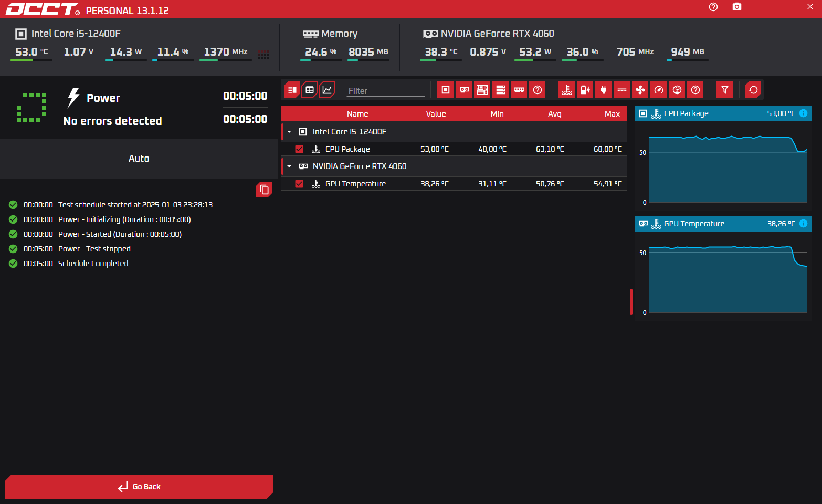
Task: Switch to the side-panel list view icon
Action: 292,90
